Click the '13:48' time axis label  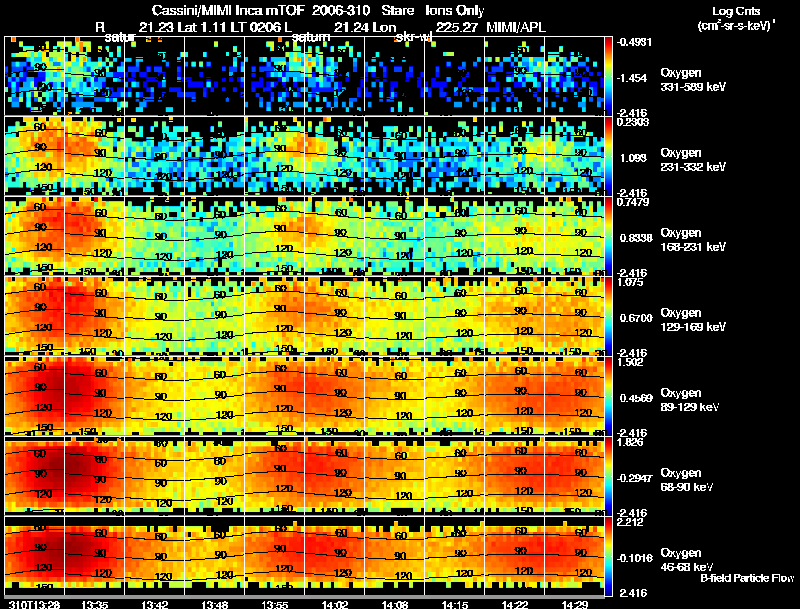(215, 605)
